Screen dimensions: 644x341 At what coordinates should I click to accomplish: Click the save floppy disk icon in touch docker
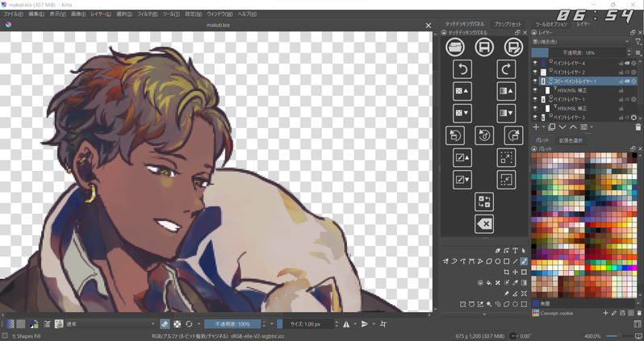pyautogui.click(x=484, y=48)
